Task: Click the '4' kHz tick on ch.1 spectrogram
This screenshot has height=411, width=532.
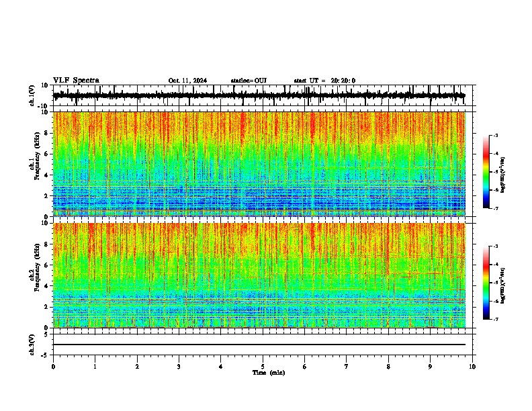Action: coord(47,175)
